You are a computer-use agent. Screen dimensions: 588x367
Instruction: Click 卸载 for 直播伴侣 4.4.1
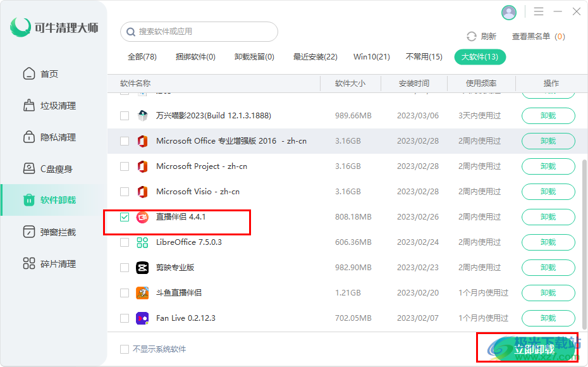pyautogui.click(x=548, y=217)
